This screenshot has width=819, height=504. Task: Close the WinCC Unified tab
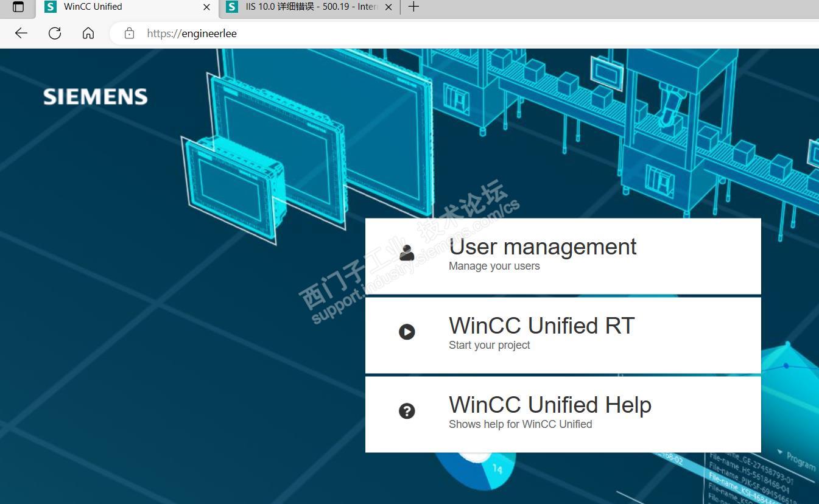click(206, 7)
